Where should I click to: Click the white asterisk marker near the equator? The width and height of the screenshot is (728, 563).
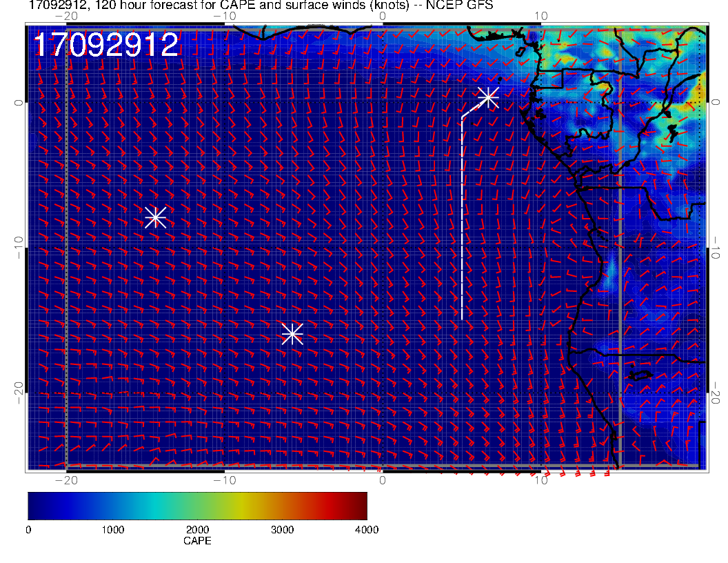click(488, 97)
